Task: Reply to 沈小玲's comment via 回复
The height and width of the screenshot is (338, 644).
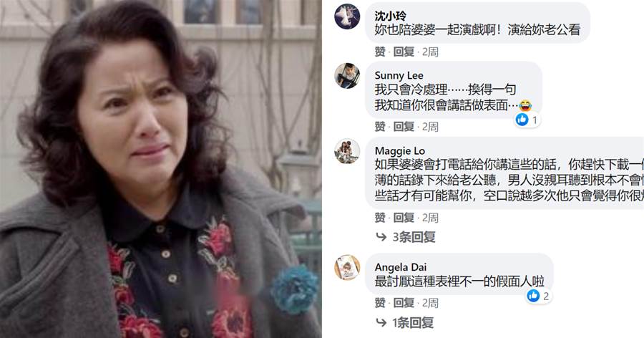Action: point(404,52)
